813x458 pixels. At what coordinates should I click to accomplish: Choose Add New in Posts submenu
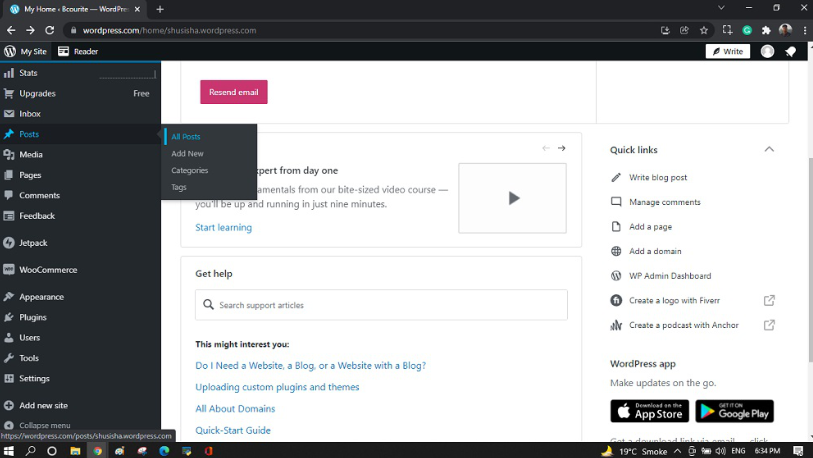[187, 154]
